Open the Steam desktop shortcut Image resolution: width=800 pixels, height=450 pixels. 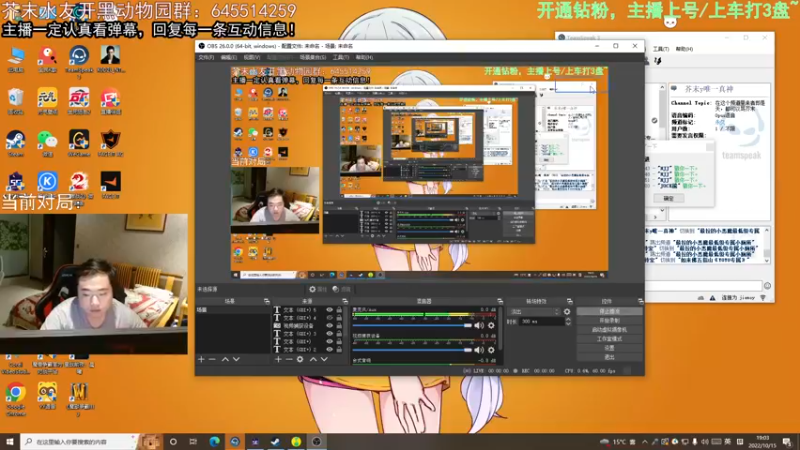pos(16,143)
